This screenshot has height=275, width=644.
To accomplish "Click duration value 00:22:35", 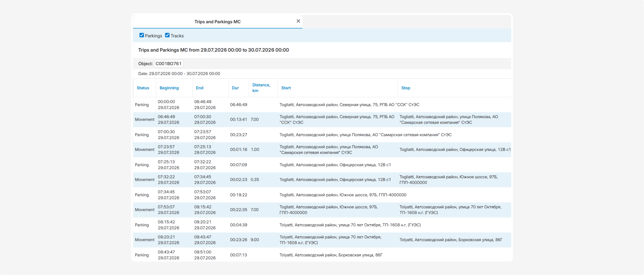I will click(238, 210).
